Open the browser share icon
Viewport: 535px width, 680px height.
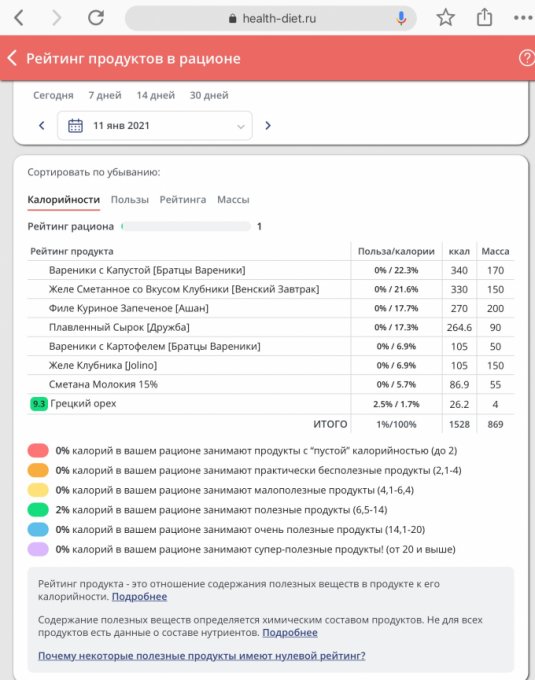click(484, 17)
